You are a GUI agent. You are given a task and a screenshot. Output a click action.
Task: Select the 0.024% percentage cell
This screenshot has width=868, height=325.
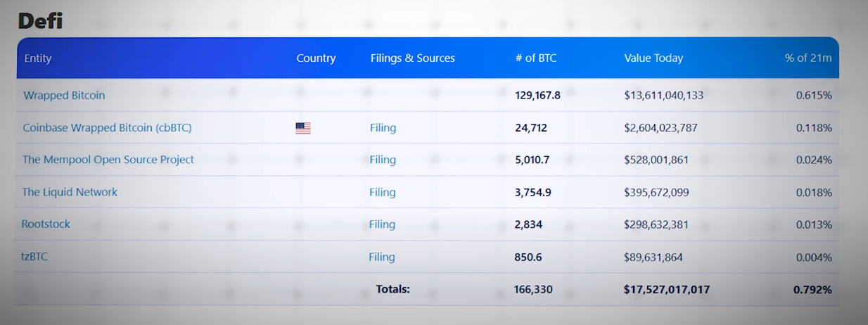tap(815, 160)
